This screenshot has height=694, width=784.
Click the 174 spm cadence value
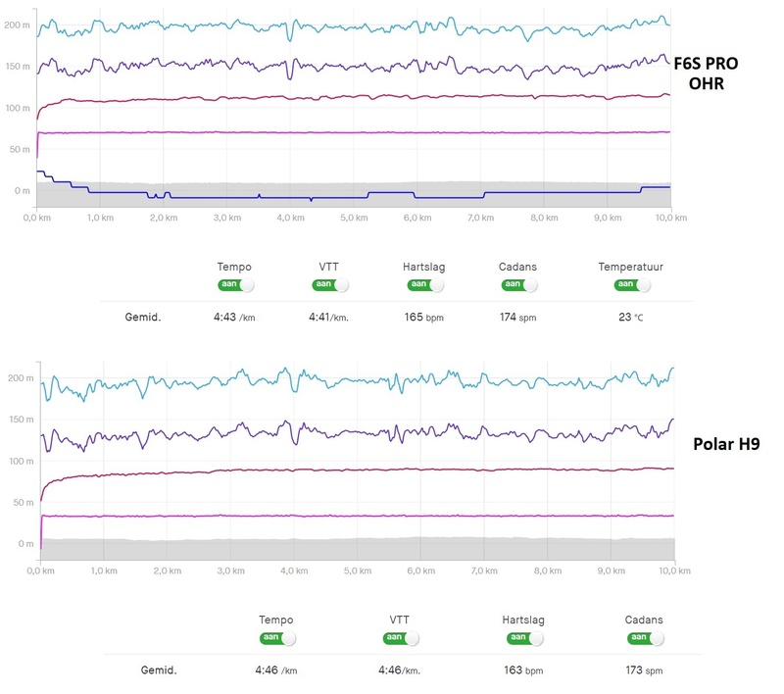coord(518,317)
